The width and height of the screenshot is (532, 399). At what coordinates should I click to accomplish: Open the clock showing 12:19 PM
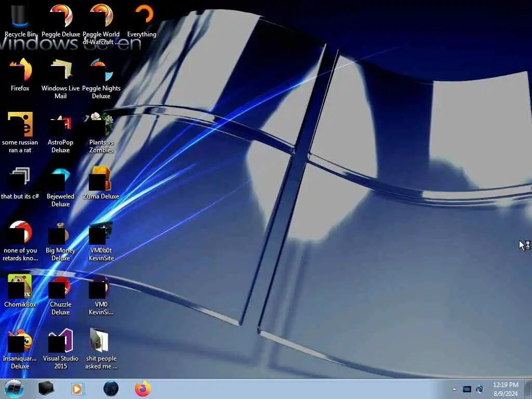point(506,389)
